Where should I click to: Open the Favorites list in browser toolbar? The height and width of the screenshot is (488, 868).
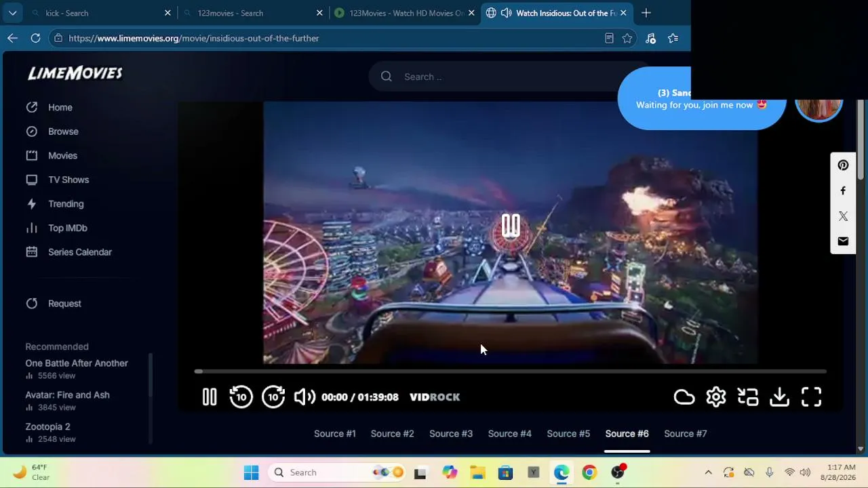[673, 39]
